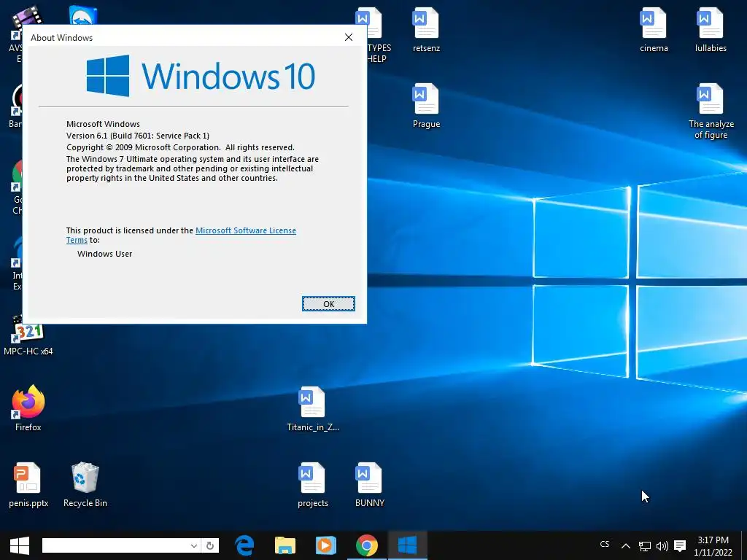
Task: Open the volume speaker tray icon
Action: 662,545
